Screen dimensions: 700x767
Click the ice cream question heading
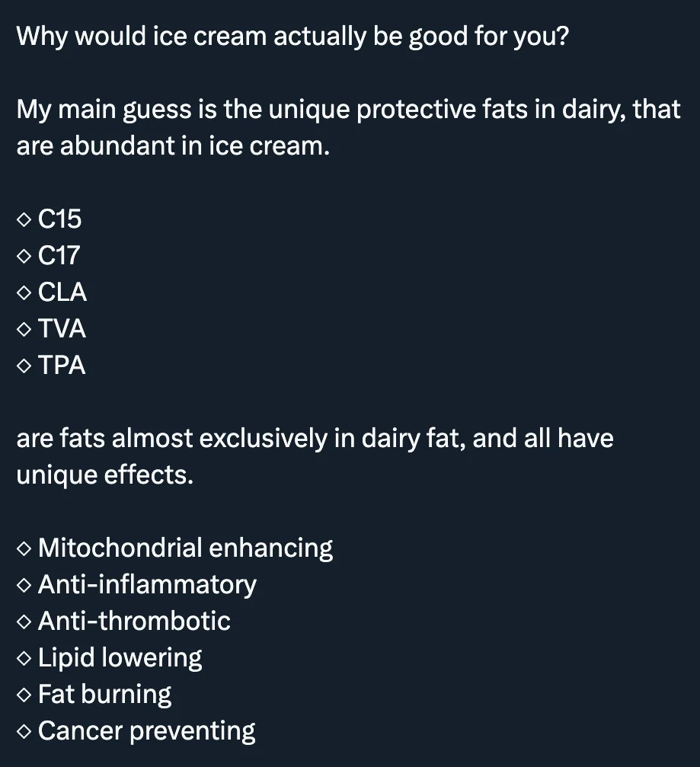click(x=292, y=37)
